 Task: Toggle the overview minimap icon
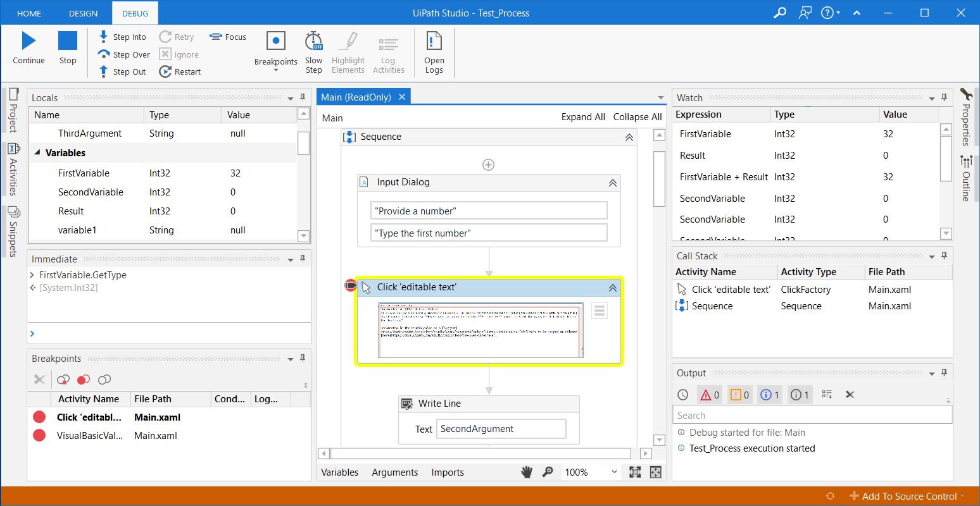coord(656,472)
